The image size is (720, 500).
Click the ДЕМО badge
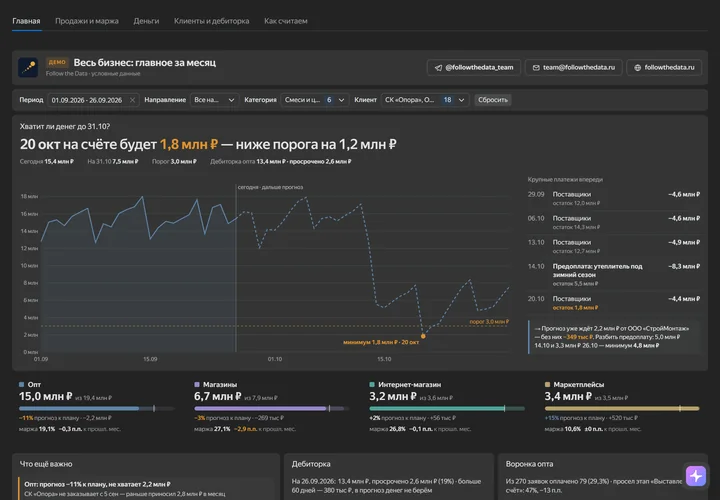click(57, 62)
